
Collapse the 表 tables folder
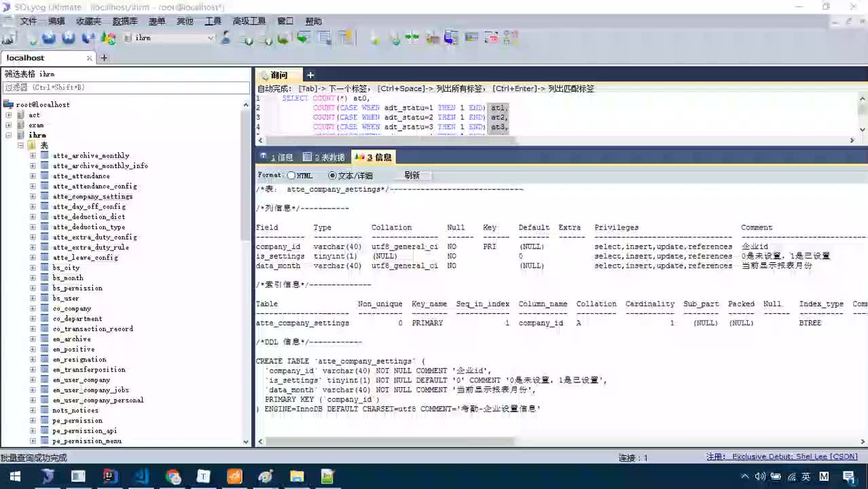(20, 145)
